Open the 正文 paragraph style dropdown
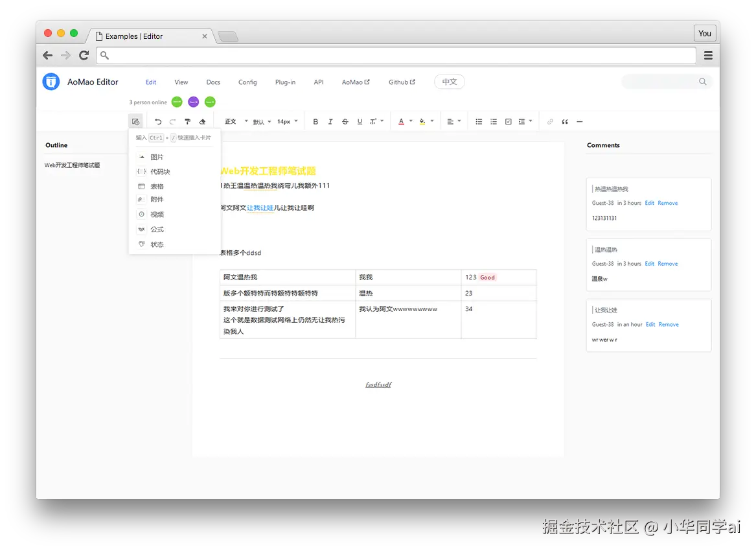Screen dimensions: 756x551 coord(236,122)
